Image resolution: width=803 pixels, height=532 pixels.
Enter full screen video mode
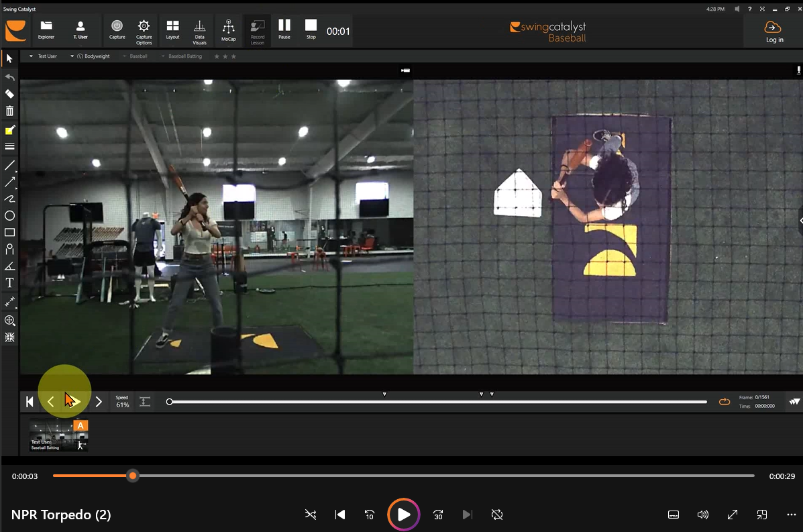click(733, 515)
